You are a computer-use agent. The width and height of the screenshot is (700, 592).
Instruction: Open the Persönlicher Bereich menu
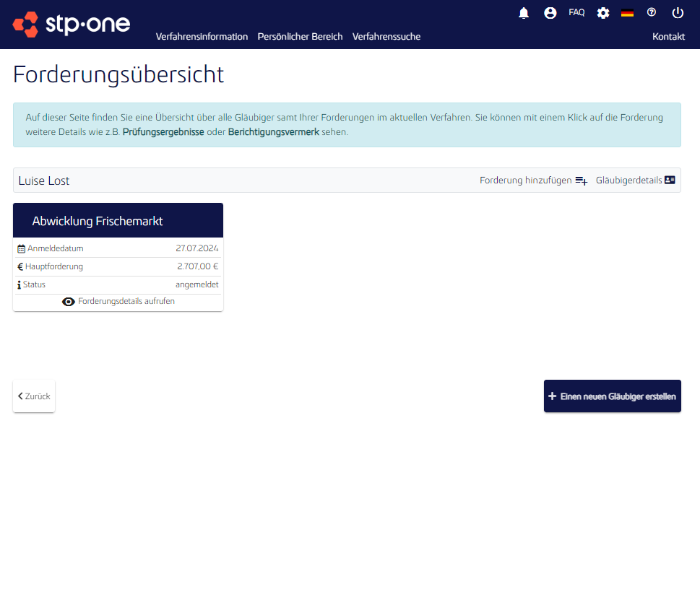pyautogui.click(x=300, y=36)
